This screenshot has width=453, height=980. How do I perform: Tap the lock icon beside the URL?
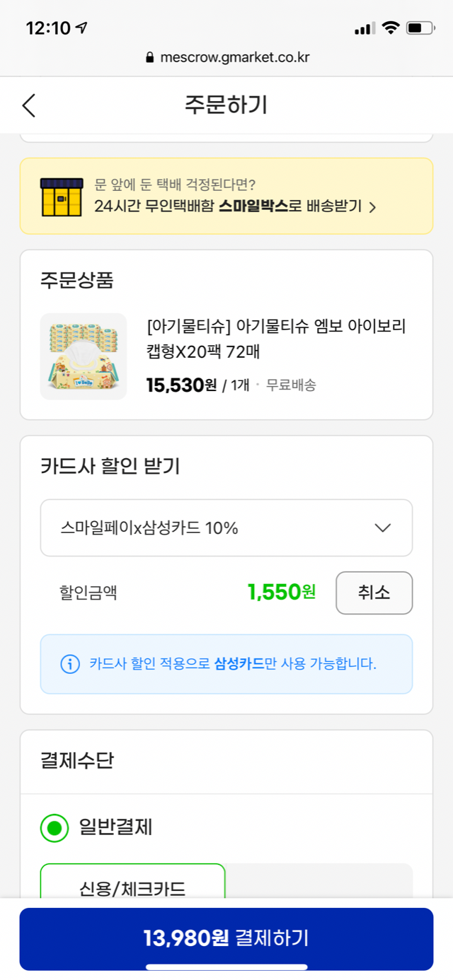click(149, 57)
